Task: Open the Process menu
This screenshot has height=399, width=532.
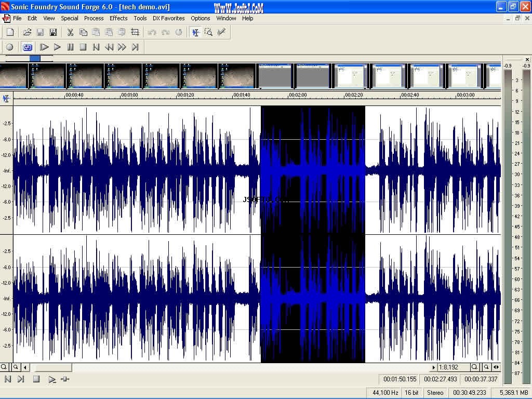Action: (94, 18)
